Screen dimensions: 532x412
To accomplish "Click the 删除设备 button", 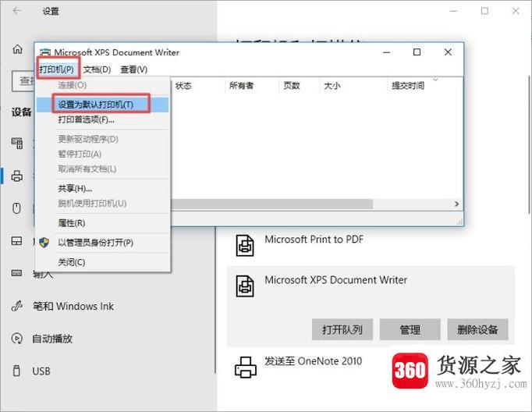I will (477, 329).
